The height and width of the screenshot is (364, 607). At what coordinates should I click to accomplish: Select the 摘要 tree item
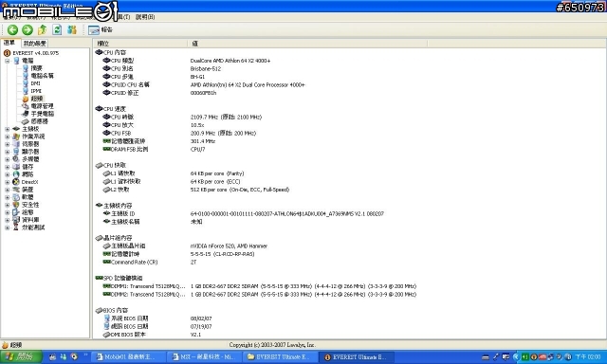36,68
